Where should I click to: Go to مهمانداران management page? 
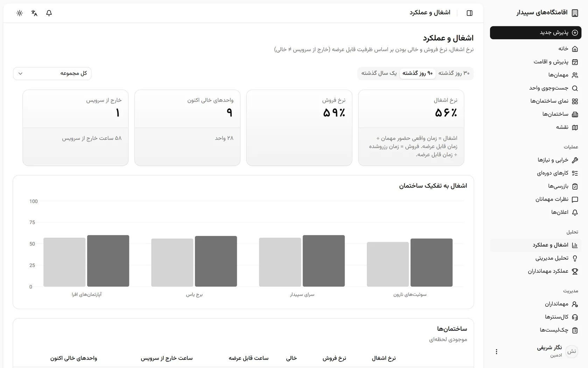pyautogui.click(x=535, y=304)
